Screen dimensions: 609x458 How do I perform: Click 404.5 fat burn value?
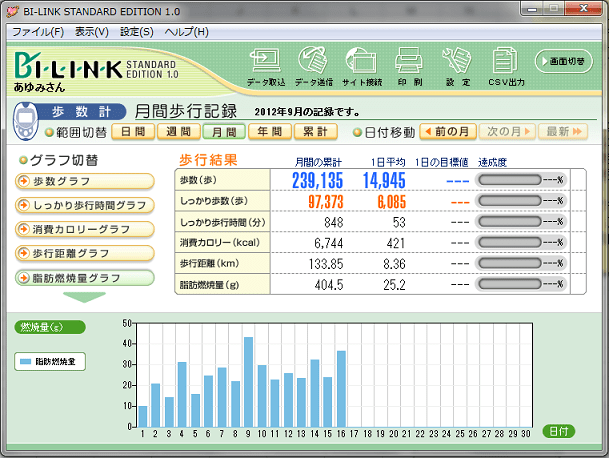click(329, 285)
